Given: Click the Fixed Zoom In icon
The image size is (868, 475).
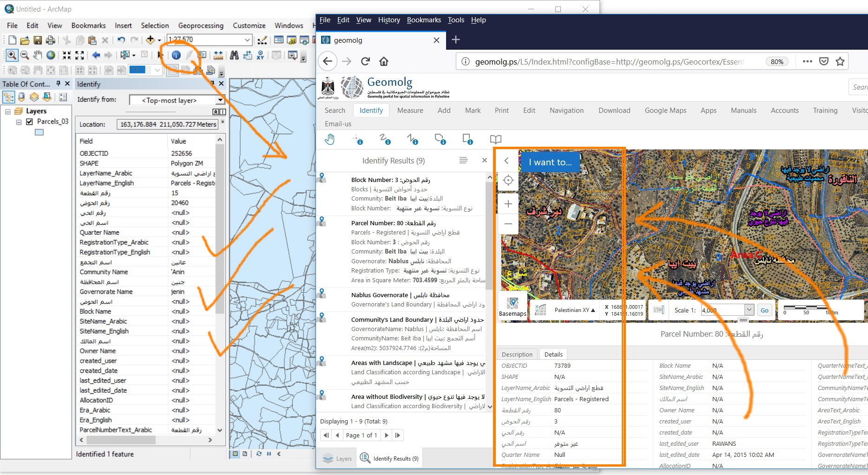Looking at the screenshot, I should tap(67, 55).
